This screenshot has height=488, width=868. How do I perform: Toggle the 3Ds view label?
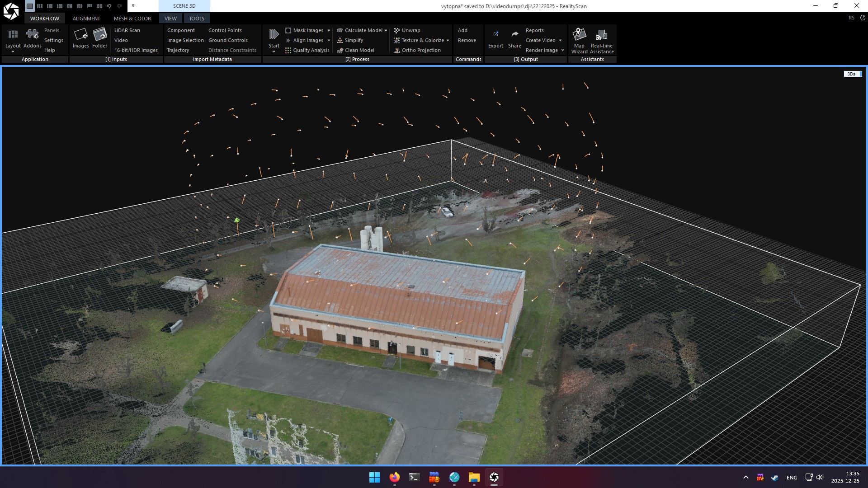[x=852, y=74]
